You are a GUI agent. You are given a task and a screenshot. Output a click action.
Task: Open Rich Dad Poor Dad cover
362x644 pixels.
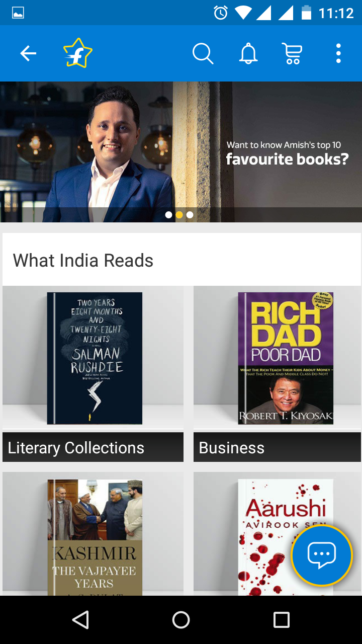coord(286,358)
